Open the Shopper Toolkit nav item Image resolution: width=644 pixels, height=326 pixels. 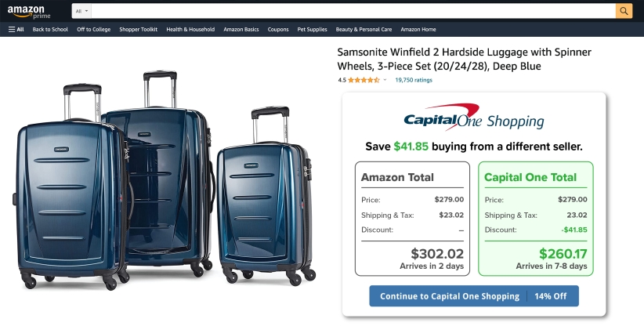[138, 30]
